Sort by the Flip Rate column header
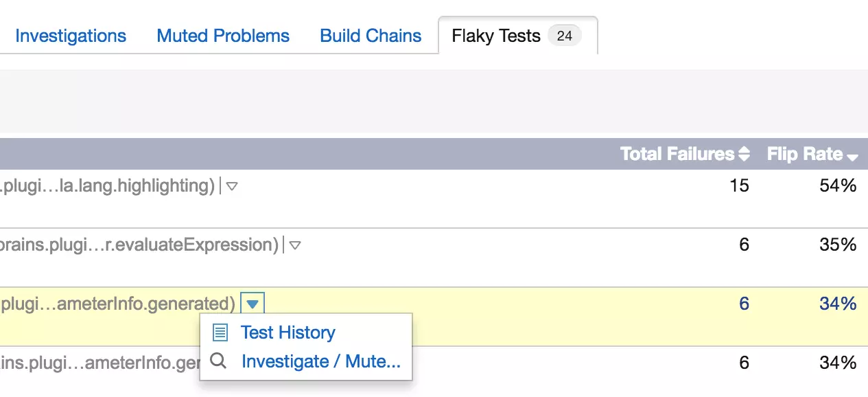Viewport: 868px width, 397px height. [x=805, y=154]
